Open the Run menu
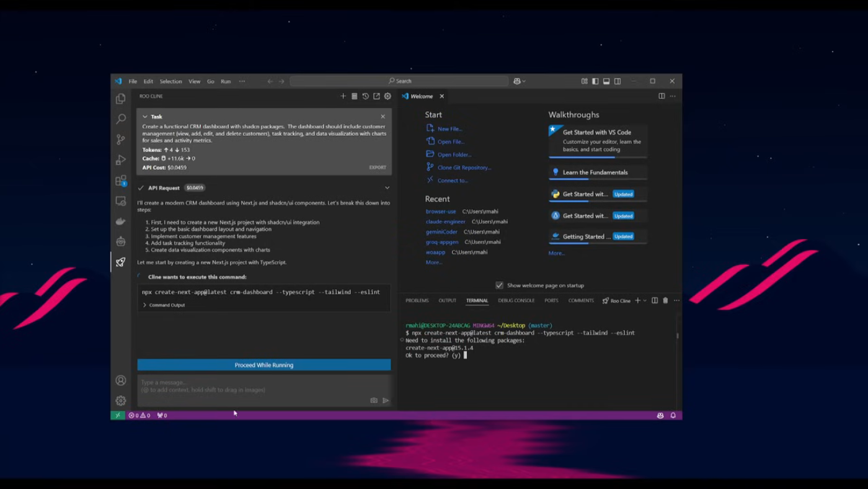Image resolution: width=868 pixels, height=489 pixels. click(x=226, y=81)
